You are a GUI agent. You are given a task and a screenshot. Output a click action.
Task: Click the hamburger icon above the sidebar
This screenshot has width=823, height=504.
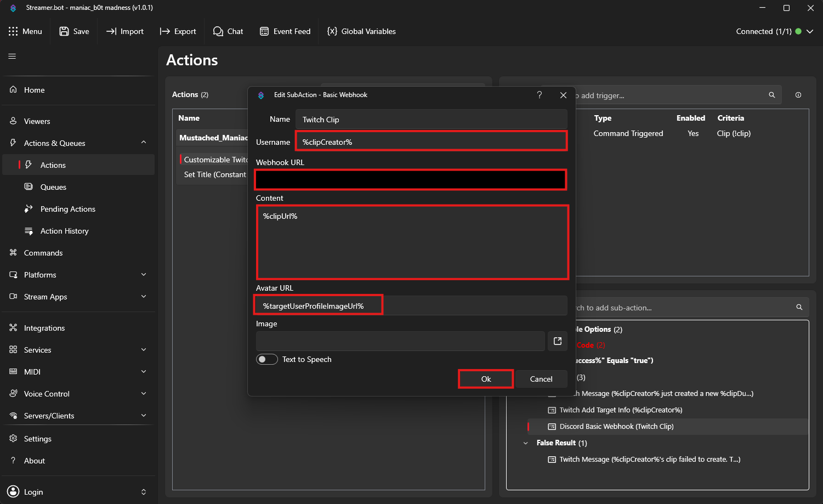click(x=12, y=55)
